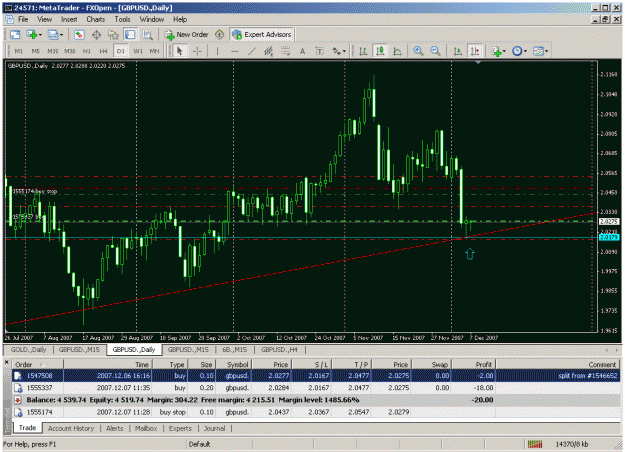Click the New Order button
The height and width of the screenshot is (452, 625).
(x=187, y=35)
